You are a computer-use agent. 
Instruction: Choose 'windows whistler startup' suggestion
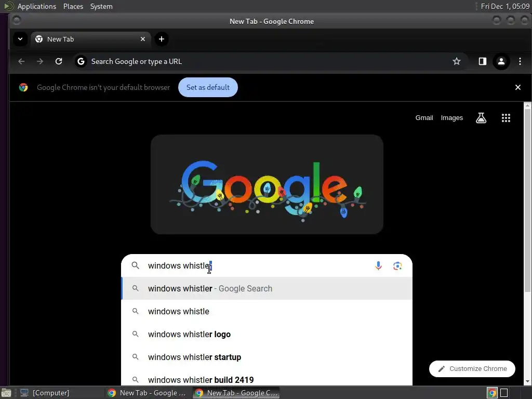(267, 357)
